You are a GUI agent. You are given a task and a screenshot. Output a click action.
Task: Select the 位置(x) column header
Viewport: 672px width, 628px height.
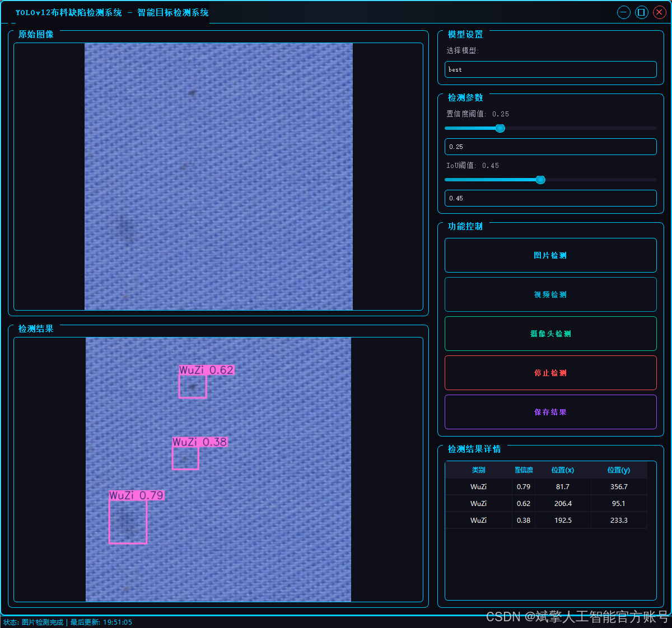563,470
